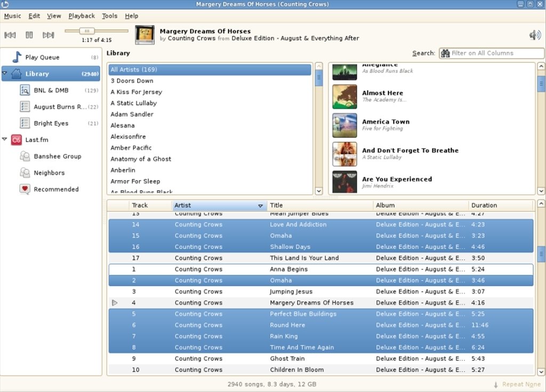
Task: Click the Artist column header sort arrow
Action: point(260,206)
